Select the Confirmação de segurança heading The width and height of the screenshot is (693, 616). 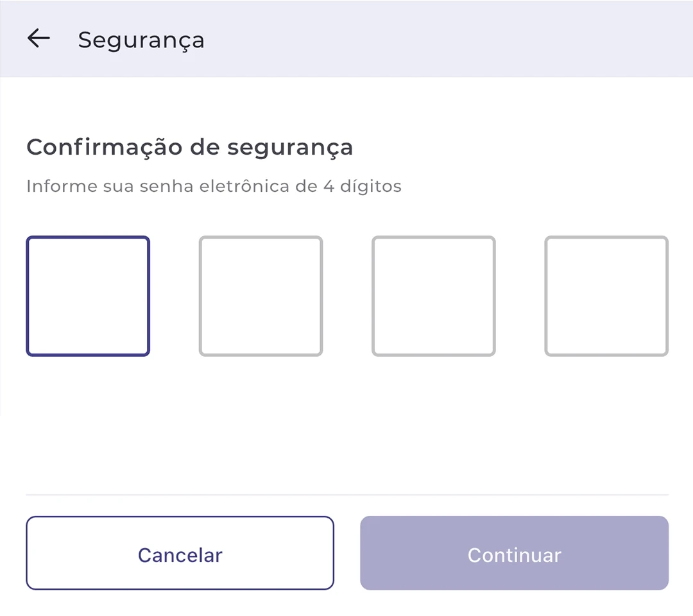(x=189, y=148)
